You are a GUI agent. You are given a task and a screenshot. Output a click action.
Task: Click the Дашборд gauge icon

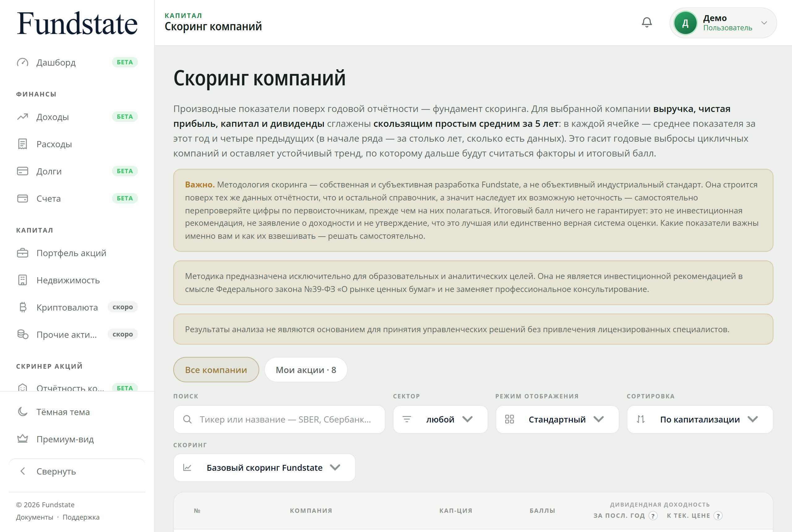[x=22, y=62]
